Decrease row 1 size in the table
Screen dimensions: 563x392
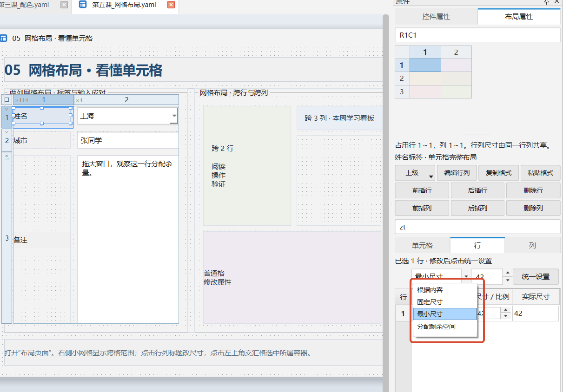(x=506, y=316)
